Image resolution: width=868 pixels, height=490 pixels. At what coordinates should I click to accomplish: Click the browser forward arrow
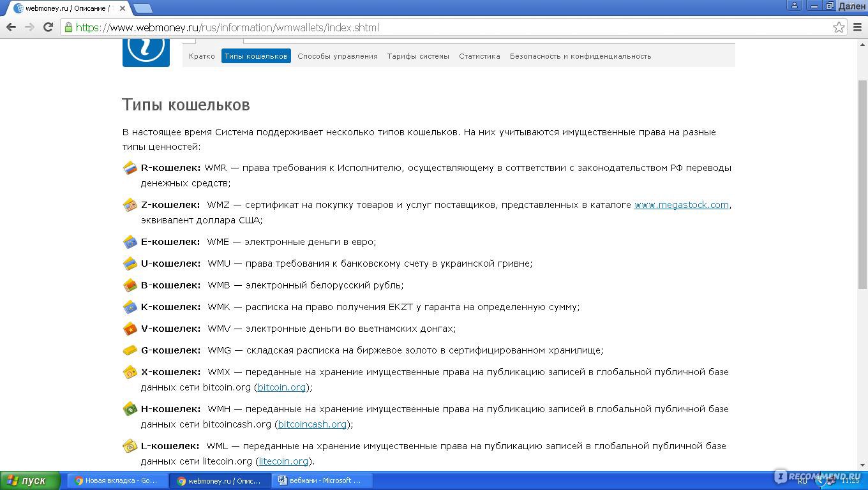click(29, 27)
